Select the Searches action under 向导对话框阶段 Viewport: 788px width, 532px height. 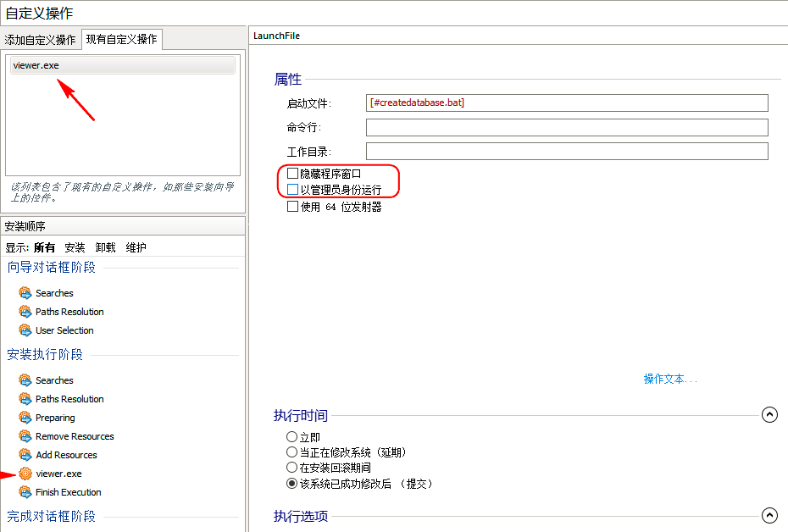[x=54, y=292]
